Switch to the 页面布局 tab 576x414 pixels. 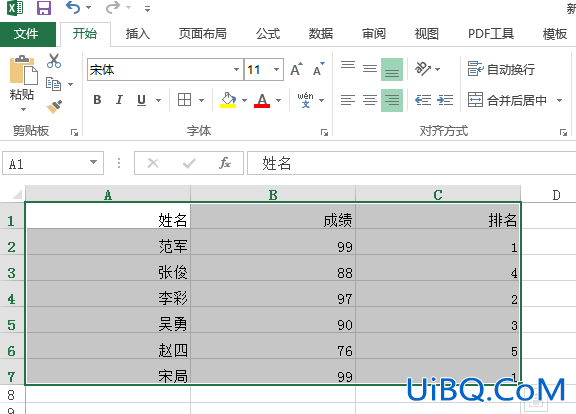pyautogui.click(x=203, y=34)
